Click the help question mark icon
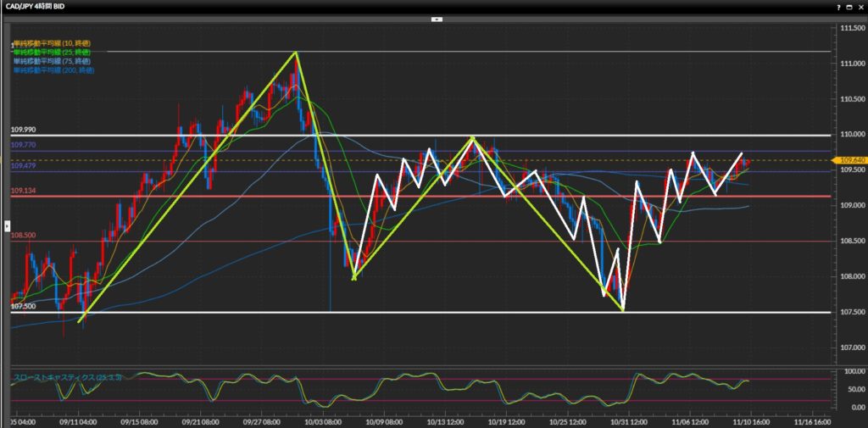Viewport: 868px width, 428px height. 837,6
